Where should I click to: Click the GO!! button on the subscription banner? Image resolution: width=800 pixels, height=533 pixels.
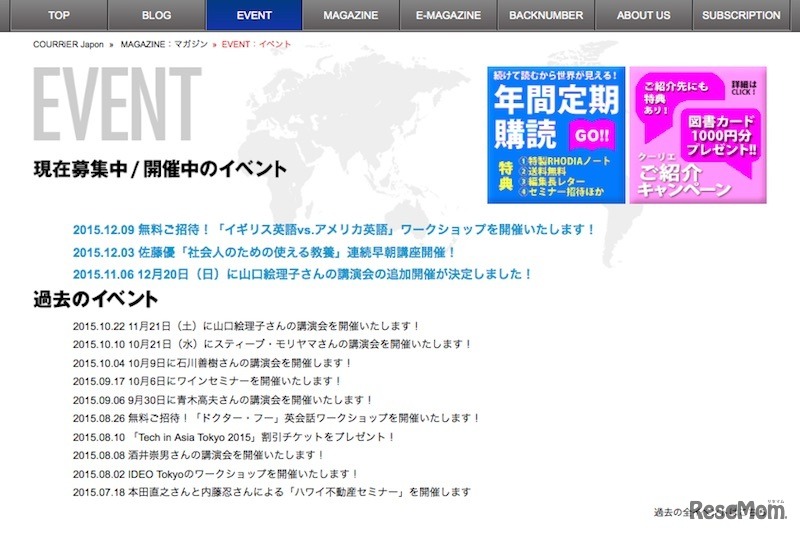[592, 135]
